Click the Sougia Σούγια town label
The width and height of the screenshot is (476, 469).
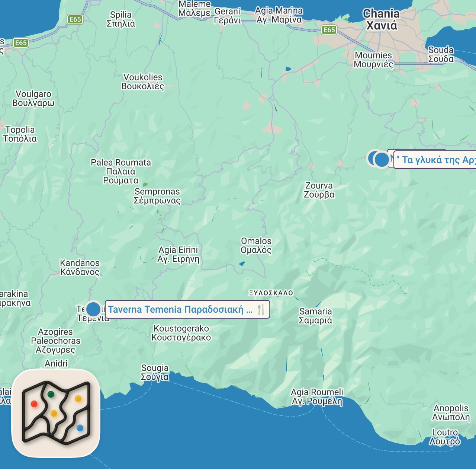coord(155,372)
